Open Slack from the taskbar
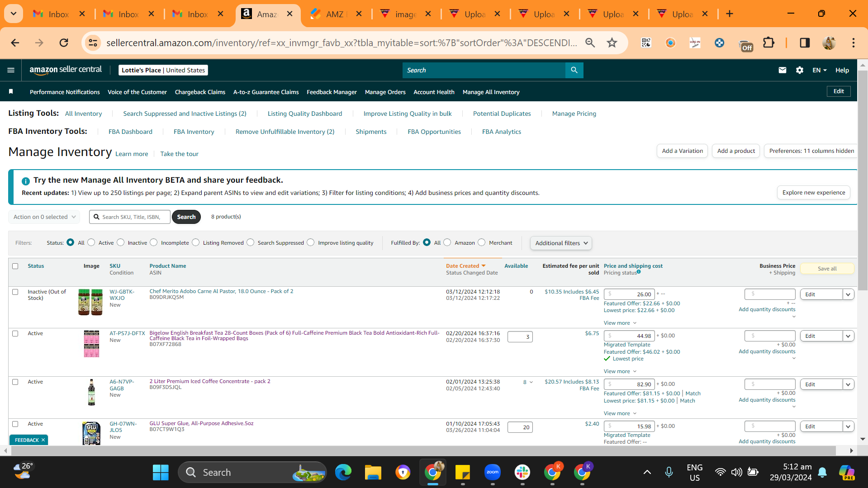 coord(522,473)
